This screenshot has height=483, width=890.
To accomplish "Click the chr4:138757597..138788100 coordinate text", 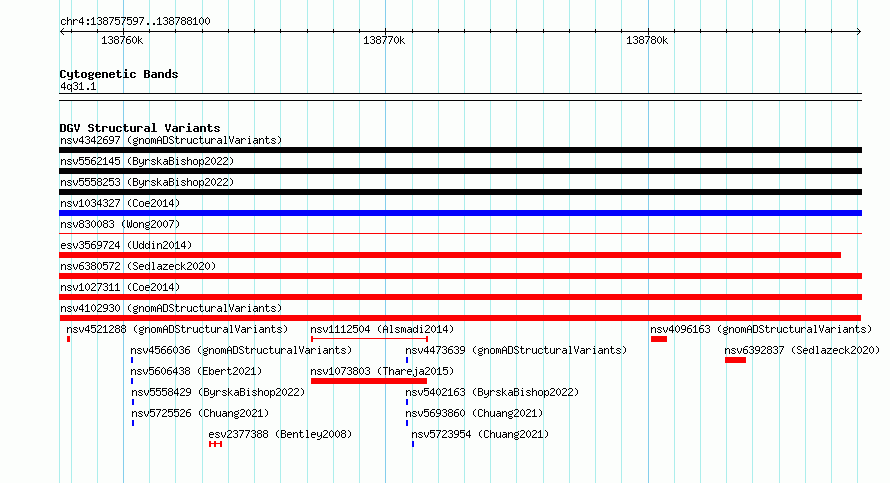I will coord(135,22).
